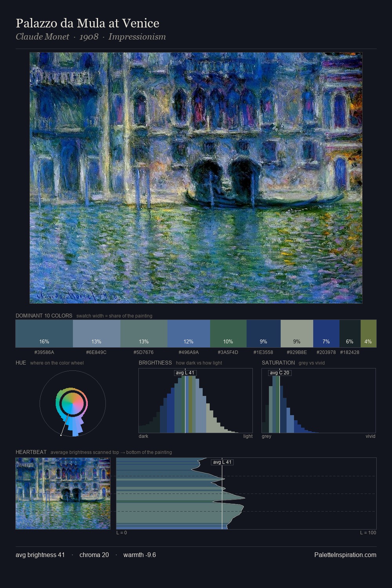Click the PaletteInspiration.com link
Viewport: 392px width, 588px height.
coord(345,555)
